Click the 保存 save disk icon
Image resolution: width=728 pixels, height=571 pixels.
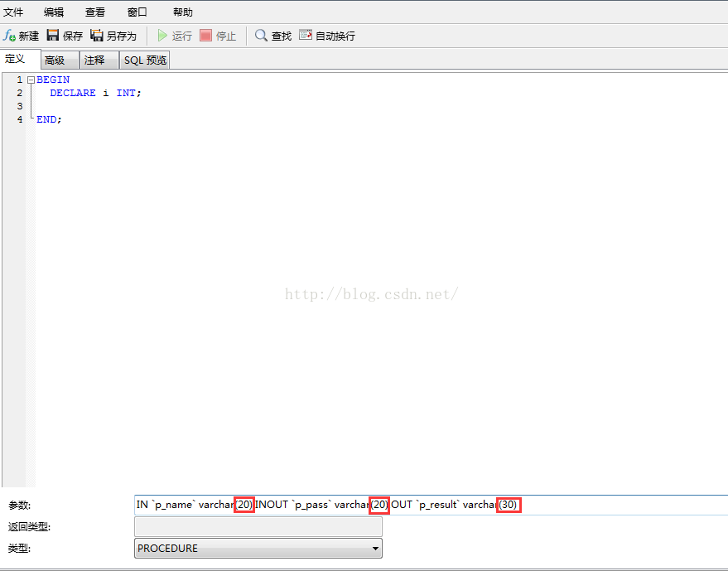(53, 36)
